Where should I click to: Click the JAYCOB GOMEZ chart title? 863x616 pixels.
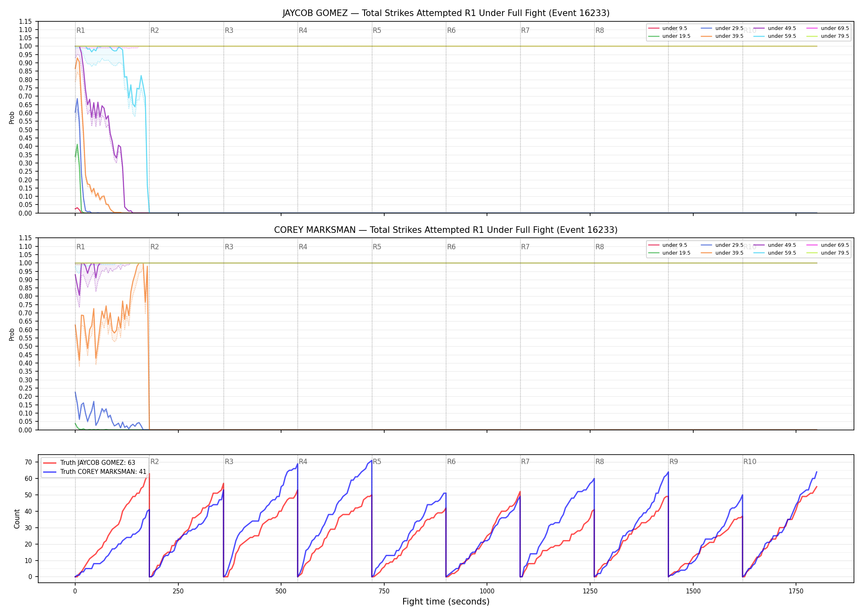(446, 13)
